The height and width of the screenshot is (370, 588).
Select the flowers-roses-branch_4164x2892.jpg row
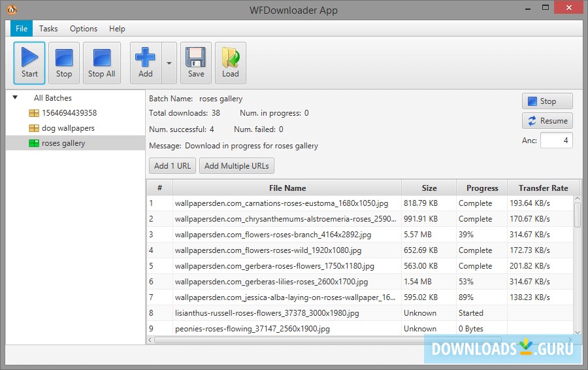pyautogui.click(x=360, y=235)
